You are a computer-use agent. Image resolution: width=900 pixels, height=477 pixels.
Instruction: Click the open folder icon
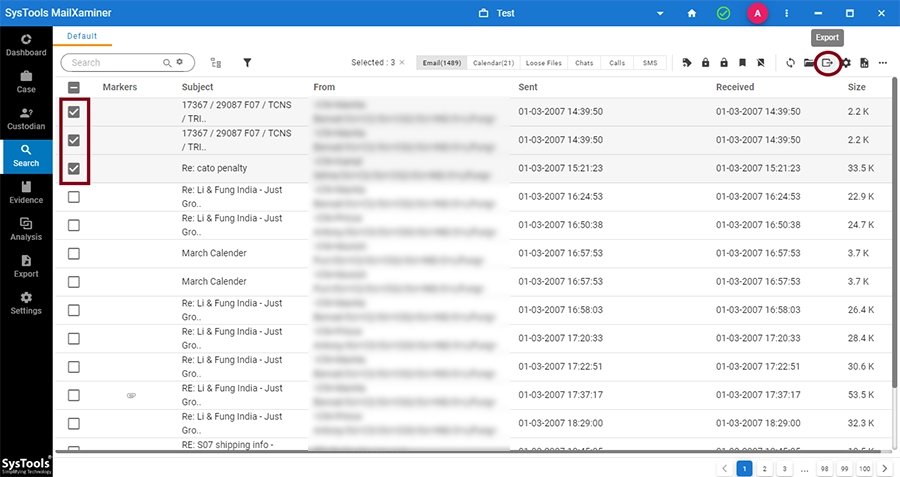[x=809, y=63]
